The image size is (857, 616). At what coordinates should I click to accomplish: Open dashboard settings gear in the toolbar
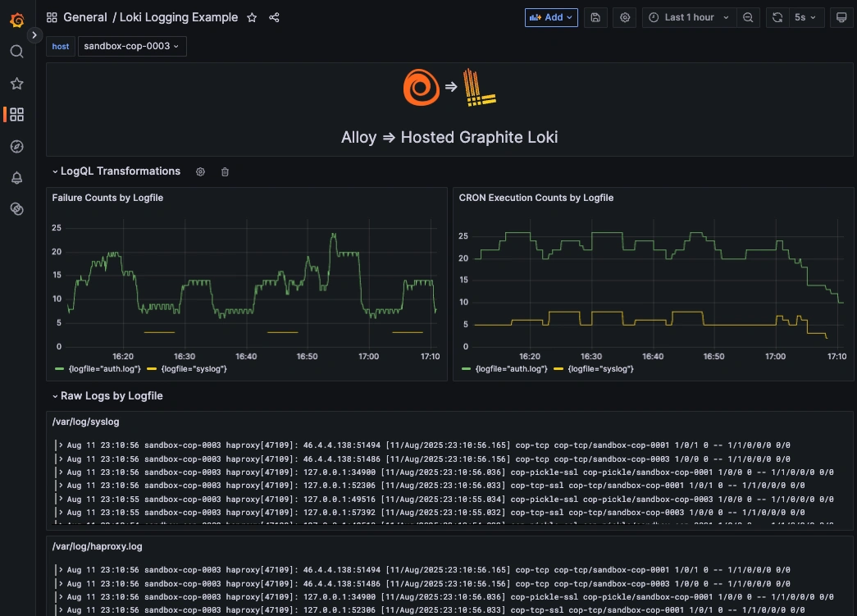coord(625,17)
